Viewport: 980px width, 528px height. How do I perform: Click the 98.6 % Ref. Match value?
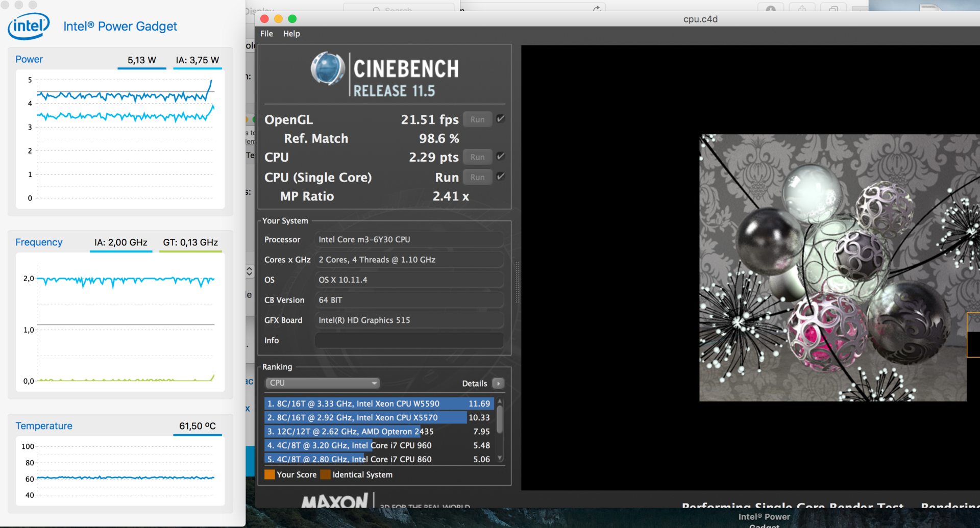[439, 139]
